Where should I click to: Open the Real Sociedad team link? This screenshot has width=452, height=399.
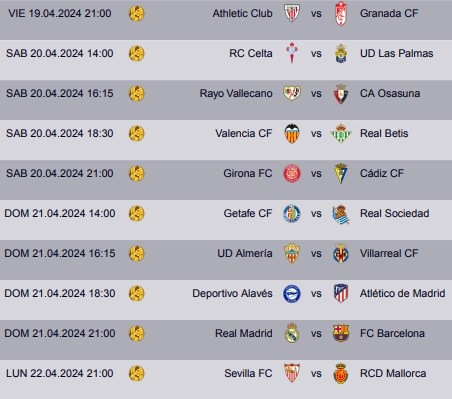point(395,213)
